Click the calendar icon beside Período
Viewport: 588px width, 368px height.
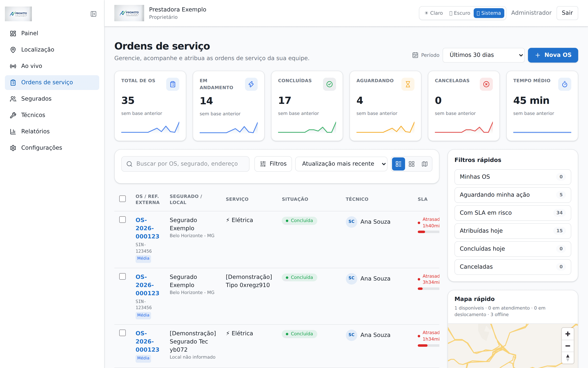415,55
